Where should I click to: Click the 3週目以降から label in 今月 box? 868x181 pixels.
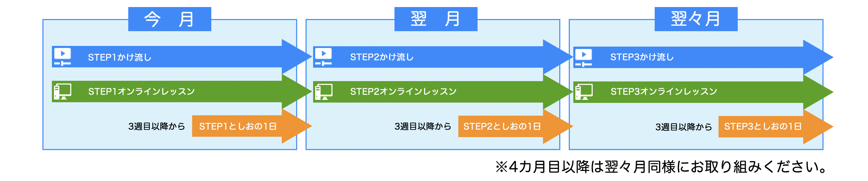pyautogui.click(x=157, y=126)
